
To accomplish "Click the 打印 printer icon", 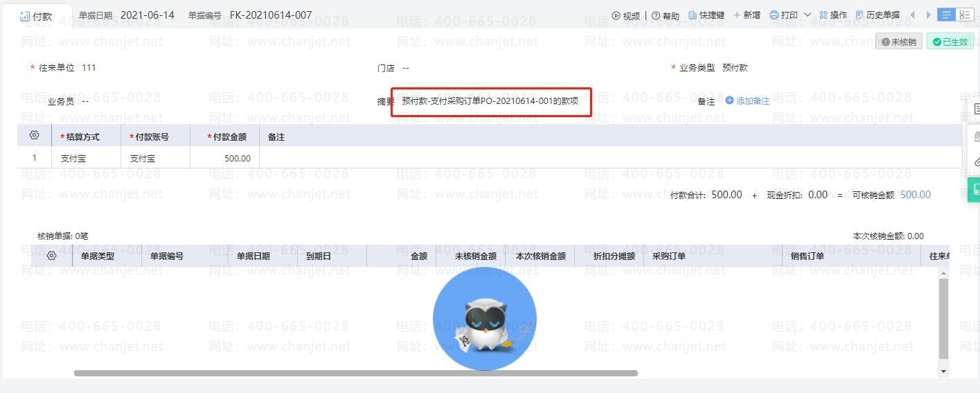I will click(774, 15).
